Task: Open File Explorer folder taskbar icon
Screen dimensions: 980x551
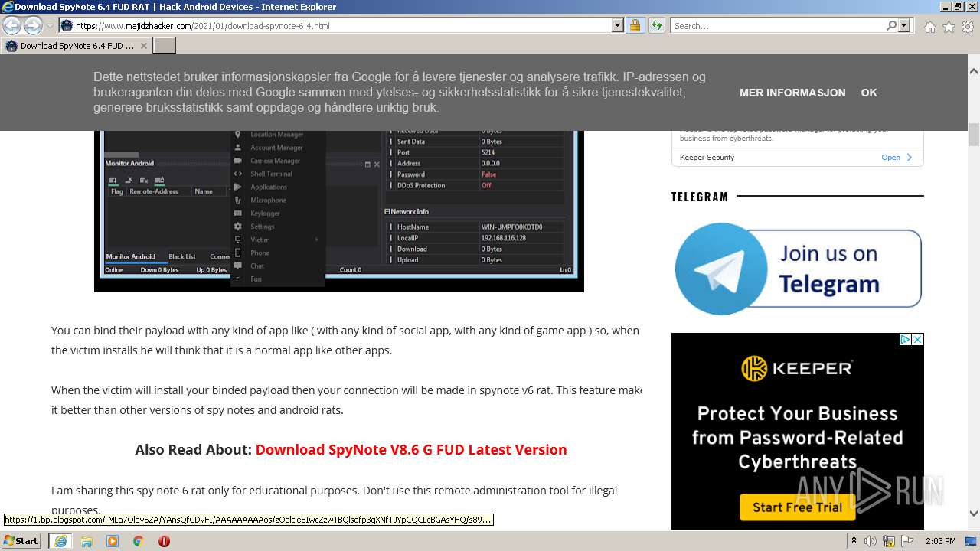Action: 87,541
